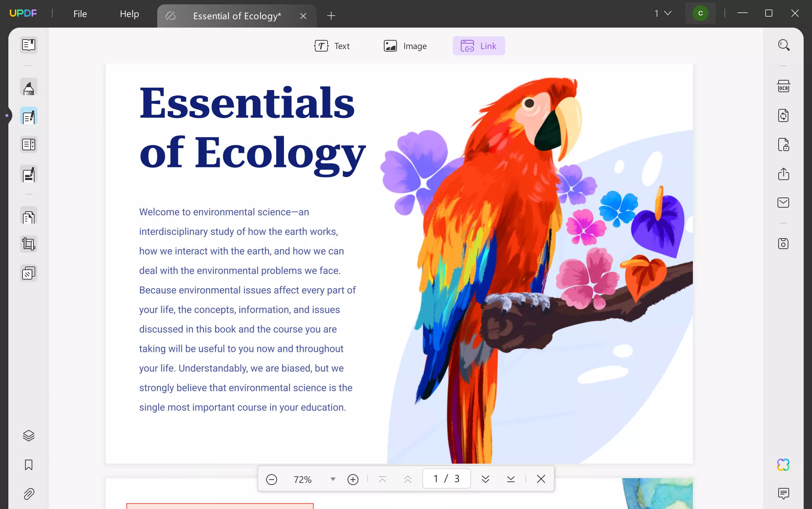812x509 pixels.
Task: Click the document properties icon
Action: pos(784,243)
